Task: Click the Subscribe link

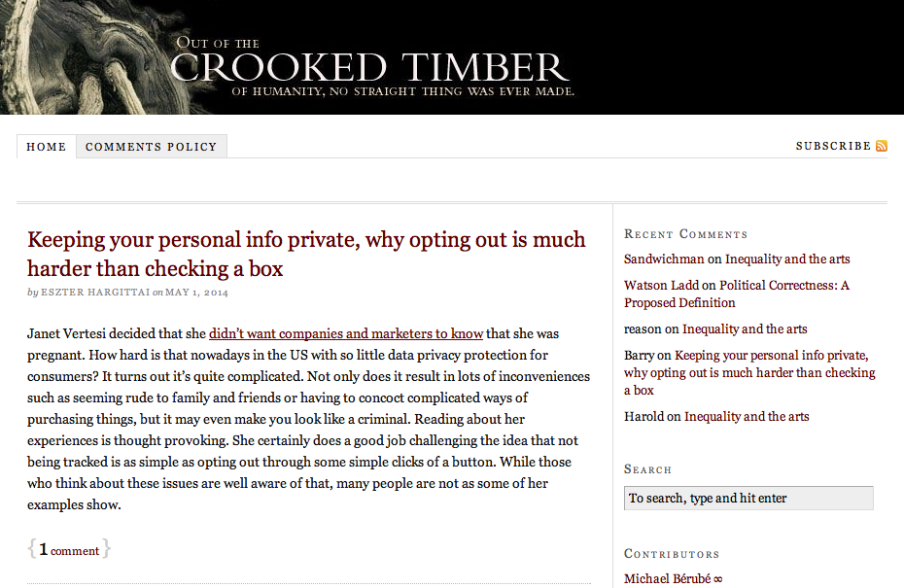Action: click(833, 146)
